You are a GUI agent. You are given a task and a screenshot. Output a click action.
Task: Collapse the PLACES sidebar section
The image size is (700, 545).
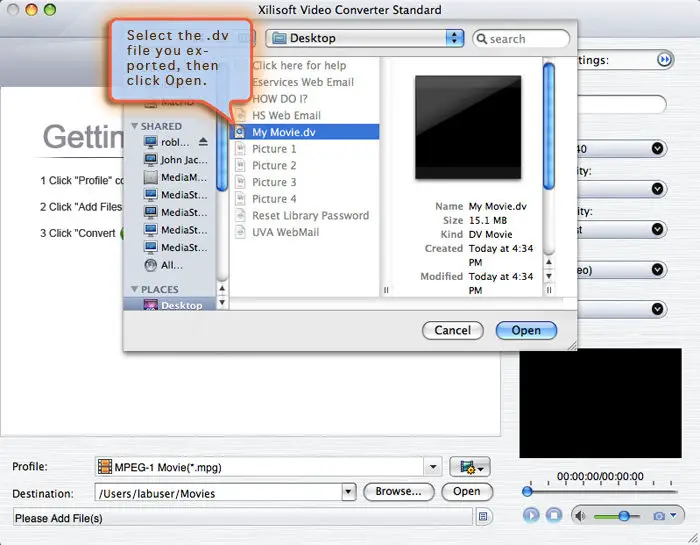[134, 289]
